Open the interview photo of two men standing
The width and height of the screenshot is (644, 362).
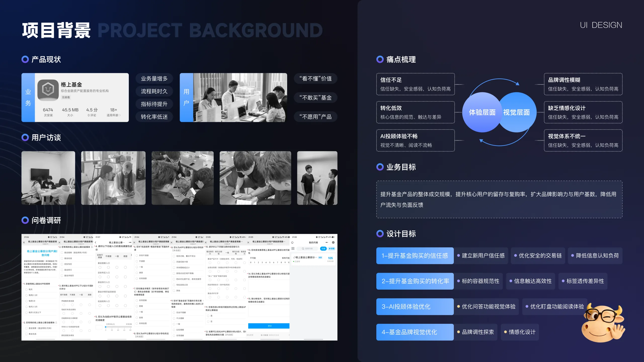pos(317,178)
